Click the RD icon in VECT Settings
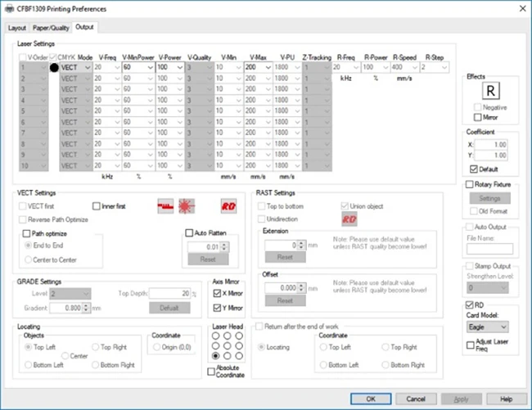The width and height of the screenshot is (532, 410). [x=228, y=206]
